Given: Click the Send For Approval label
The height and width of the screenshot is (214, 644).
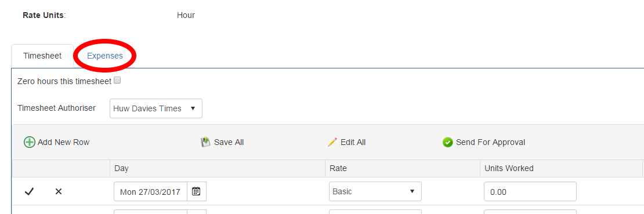Looking at the screenshot, I should tap(490, 142).
